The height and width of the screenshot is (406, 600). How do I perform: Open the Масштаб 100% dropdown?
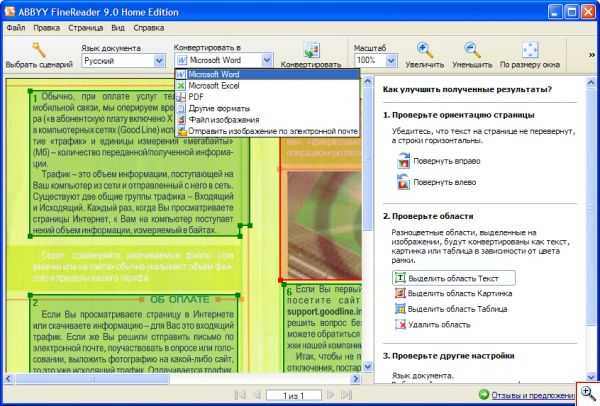coord(391,60)
